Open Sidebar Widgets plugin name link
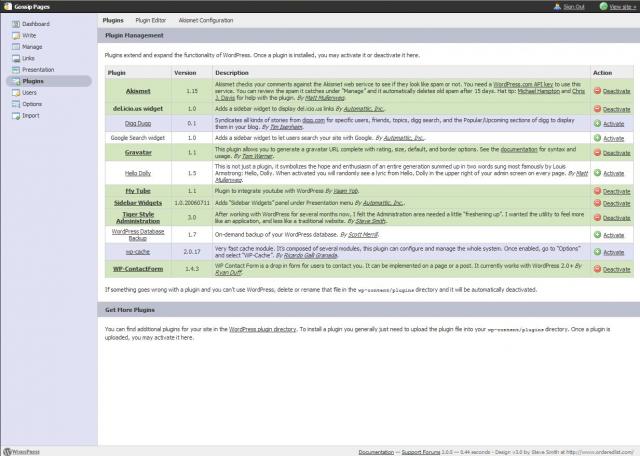The width and height of the screenshot is (640, 456). tap(138, 203)
